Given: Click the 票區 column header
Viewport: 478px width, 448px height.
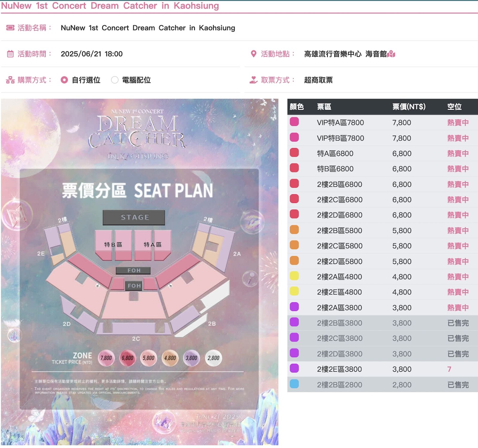Looking at the screenshot, I should coord(324,107).
